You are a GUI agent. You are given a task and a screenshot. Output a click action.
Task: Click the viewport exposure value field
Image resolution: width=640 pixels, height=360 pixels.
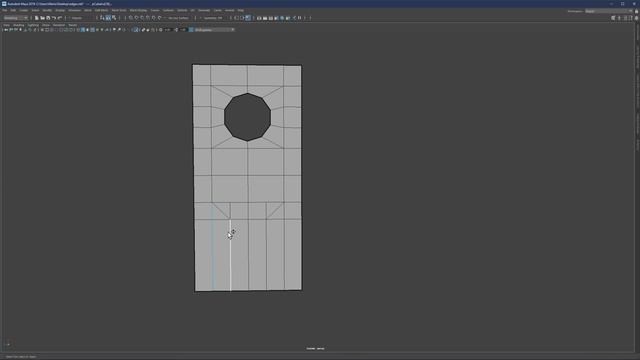[167, 30]
